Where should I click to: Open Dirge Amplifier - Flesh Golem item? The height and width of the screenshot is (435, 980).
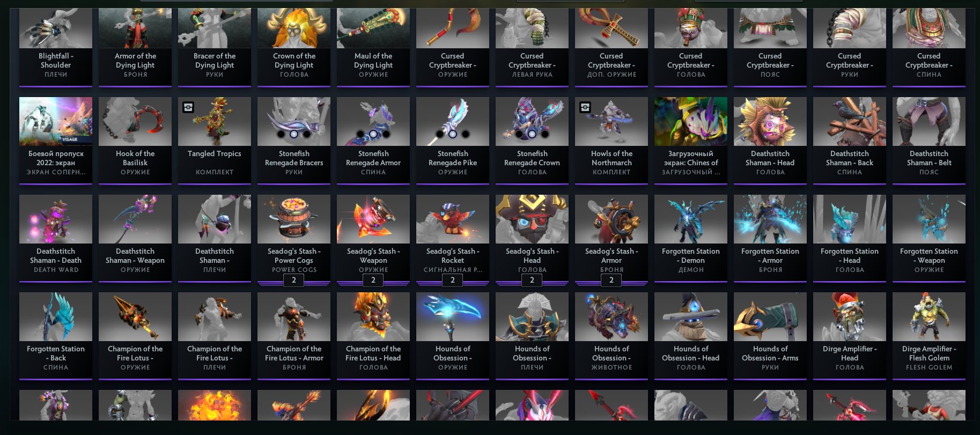tap(929, 335)
